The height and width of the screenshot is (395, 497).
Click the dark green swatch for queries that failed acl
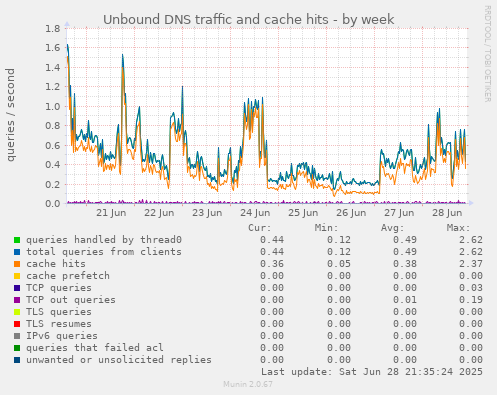tap(17, 348)
